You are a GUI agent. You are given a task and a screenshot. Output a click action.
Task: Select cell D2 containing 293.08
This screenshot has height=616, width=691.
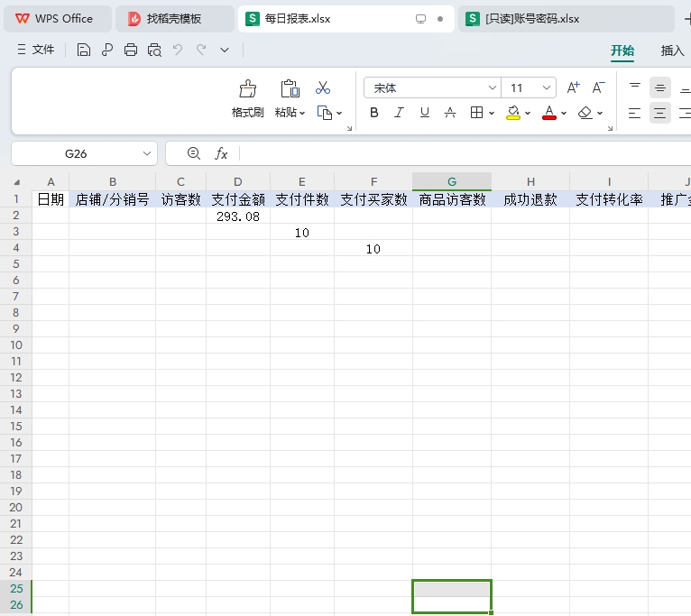[x=238, y=216]
